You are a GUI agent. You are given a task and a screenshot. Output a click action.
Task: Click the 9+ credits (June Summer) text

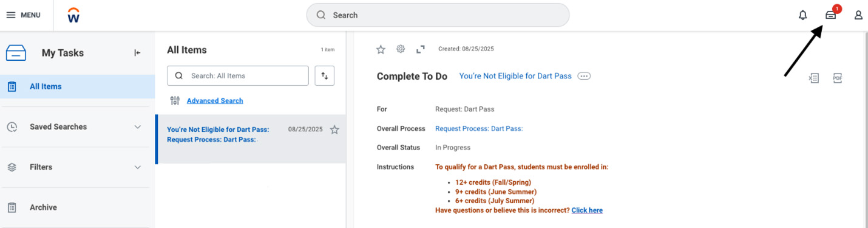tap(496, 192)
